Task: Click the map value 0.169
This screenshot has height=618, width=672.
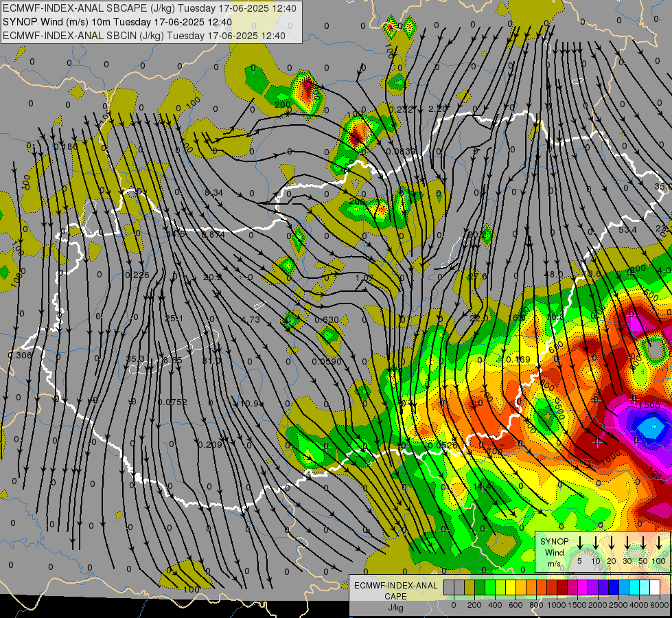Action: (x=518, y=359)
